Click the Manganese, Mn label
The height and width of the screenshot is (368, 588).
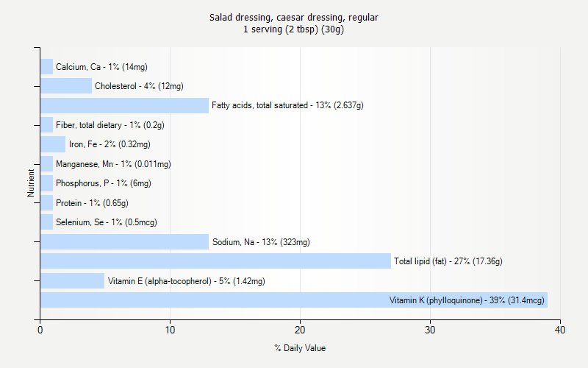pos(113,164)
